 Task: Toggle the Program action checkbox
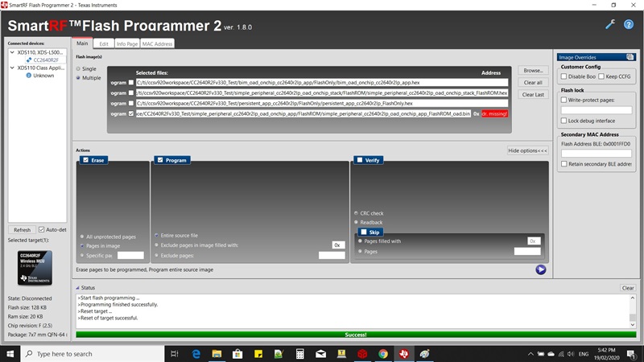160,160
